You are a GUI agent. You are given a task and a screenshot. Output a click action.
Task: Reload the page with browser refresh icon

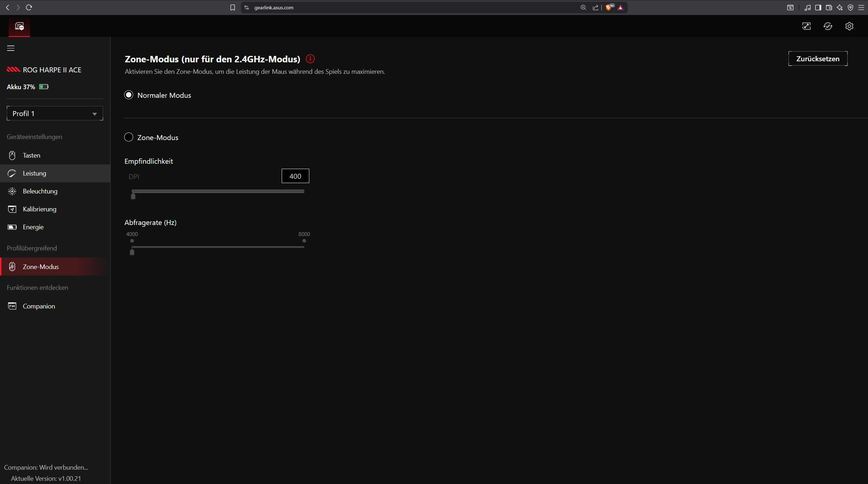click(29, 8)
